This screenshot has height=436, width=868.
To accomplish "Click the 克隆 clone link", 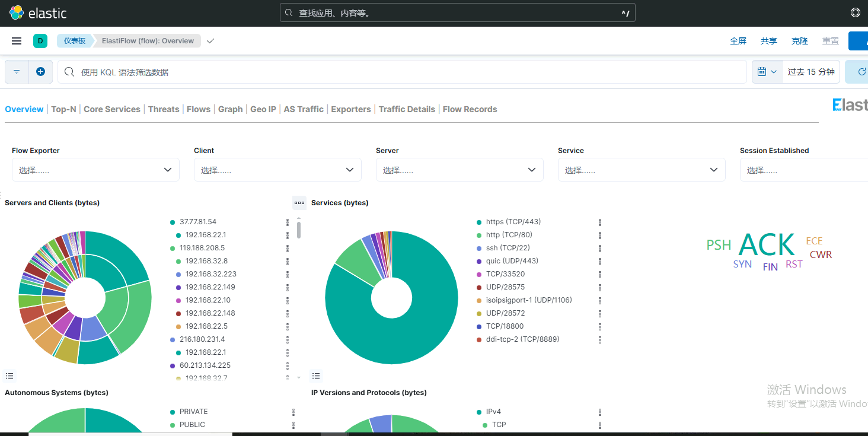I will 800,41.
